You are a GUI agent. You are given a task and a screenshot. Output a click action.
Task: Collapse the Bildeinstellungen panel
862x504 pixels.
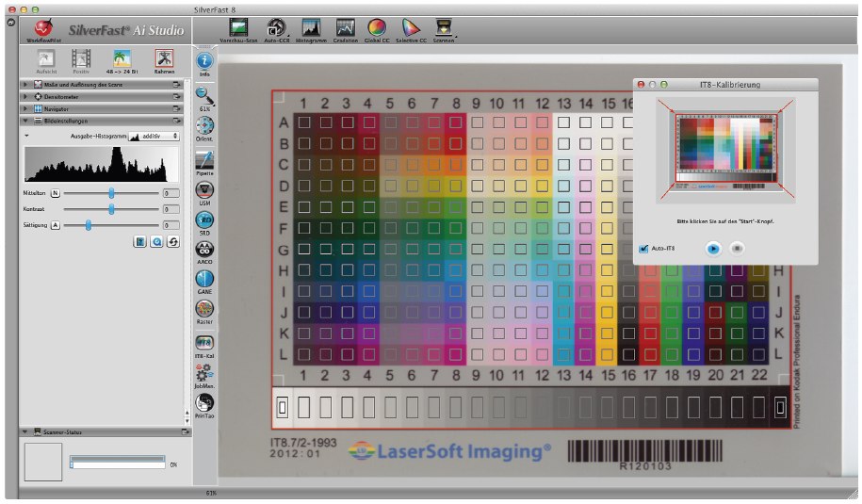[x=25, y=121]
